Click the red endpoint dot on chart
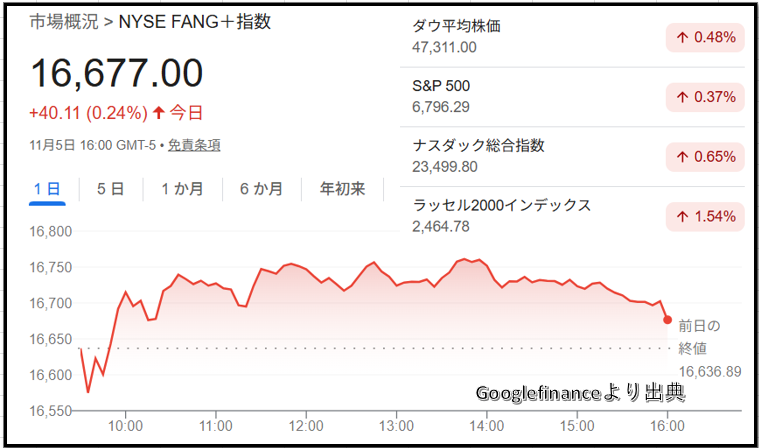 click(667, 319)
